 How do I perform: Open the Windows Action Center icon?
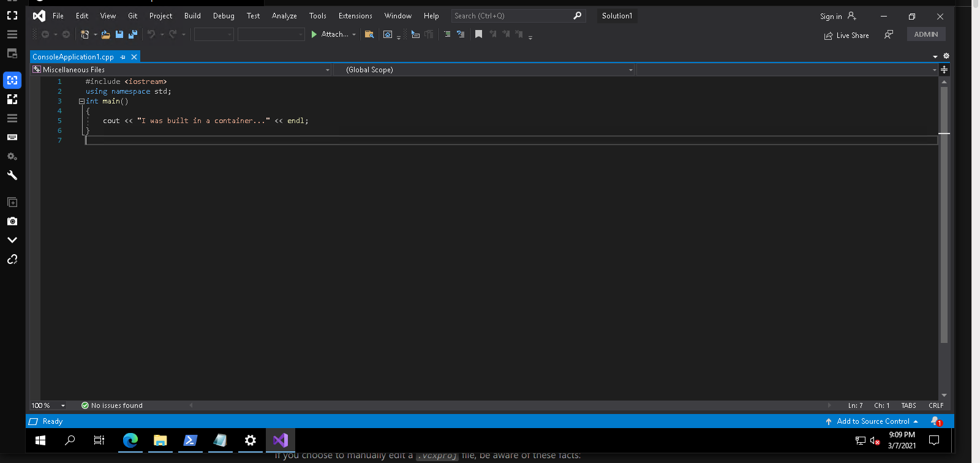point(934,440)
